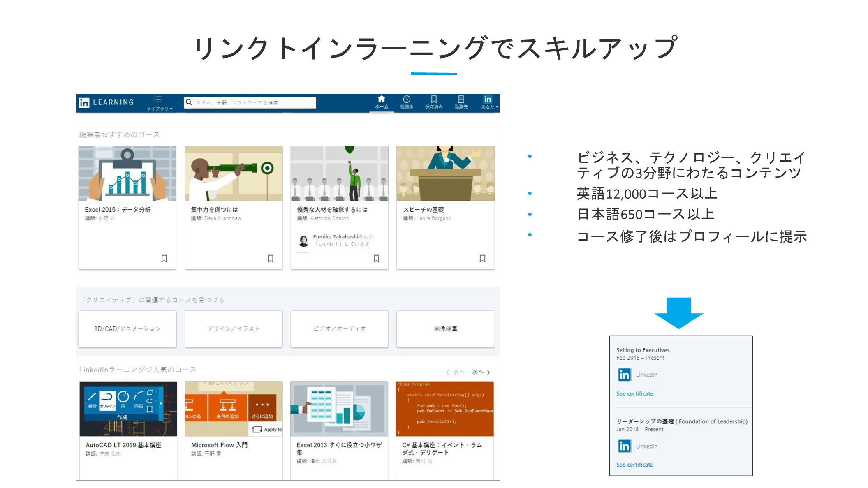Click the 日本語650コース以上 bullet text
This screenshot has height=488, width=868.
(646, 214)
